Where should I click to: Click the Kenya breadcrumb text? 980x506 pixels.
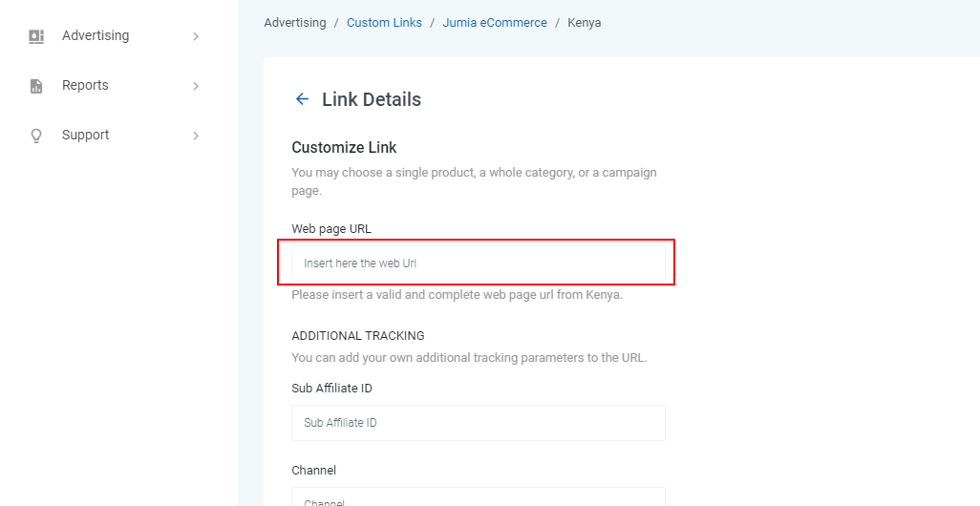click(x=585, y=23)
